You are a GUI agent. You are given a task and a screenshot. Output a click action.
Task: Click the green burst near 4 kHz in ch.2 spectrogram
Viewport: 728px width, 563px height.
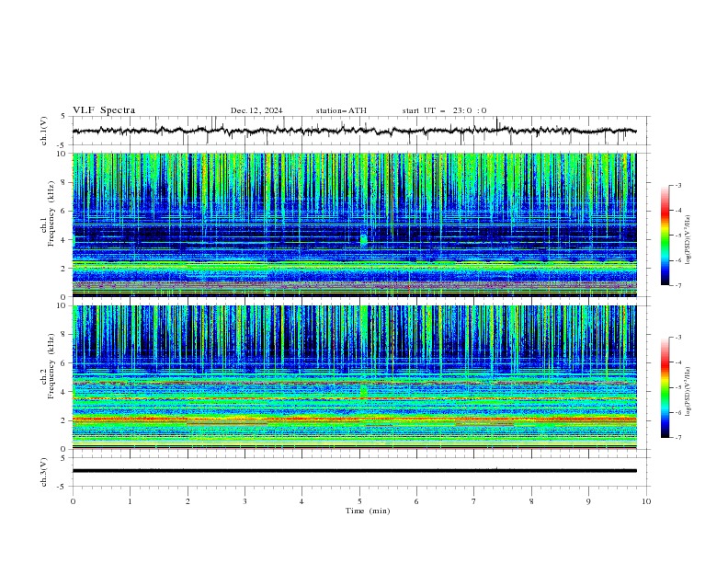point(363,390)
